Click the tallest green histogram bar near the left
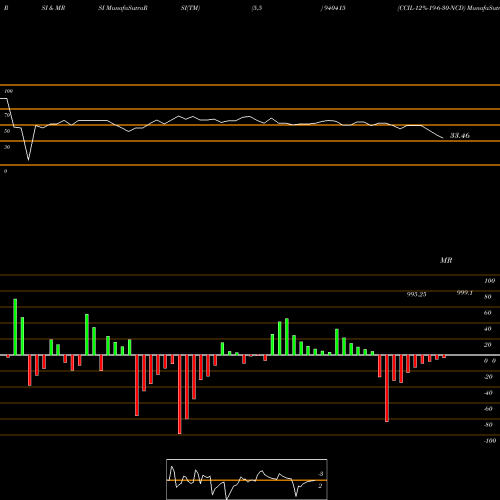Viewport: 500px width, 500px height. pos(15,327)
